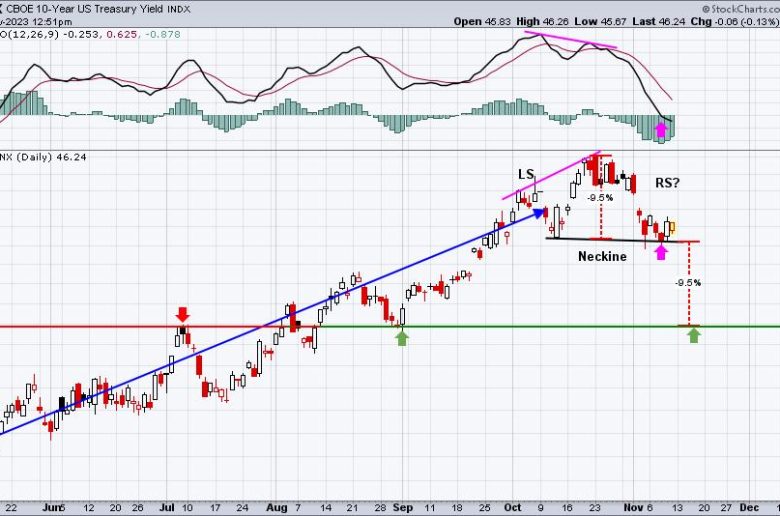780x516 pixels.
Task: Click the 23 date label in October
Action: tap(594, 508)
